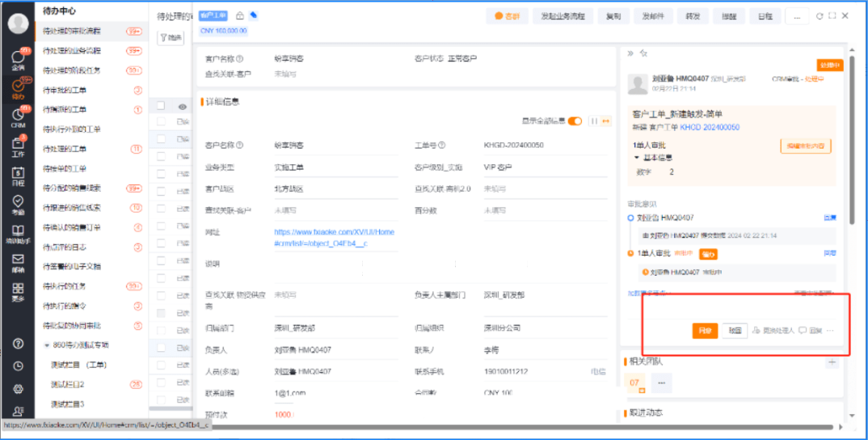Tick the second row checkbox in the list

click(x=161, y=138)
